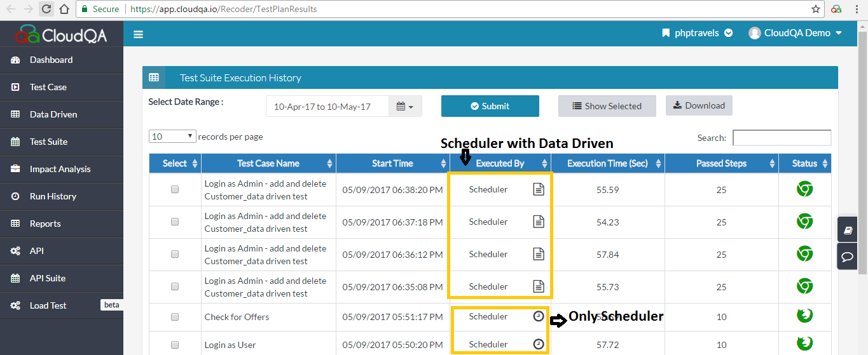Open Test Suite in sidebar

pos(62,142)
